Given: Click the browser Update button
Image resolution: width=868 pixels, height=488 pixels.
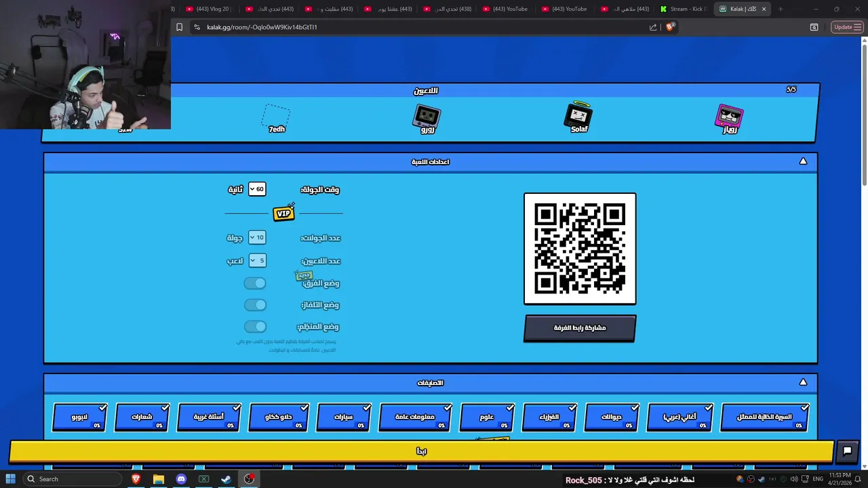Looking at the screenshot, I should 846,27.
